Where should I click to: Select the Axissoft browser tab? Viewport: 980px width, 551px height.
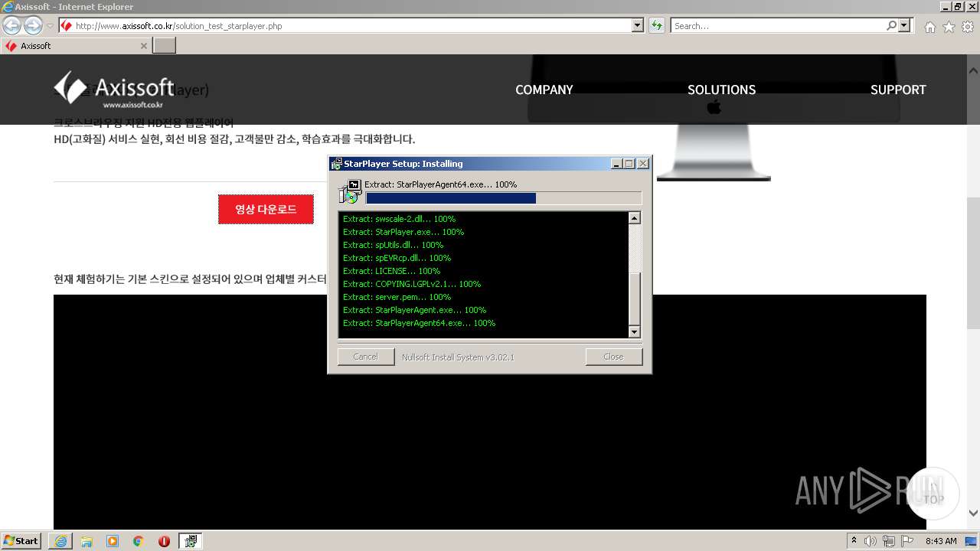click(75, 46)
